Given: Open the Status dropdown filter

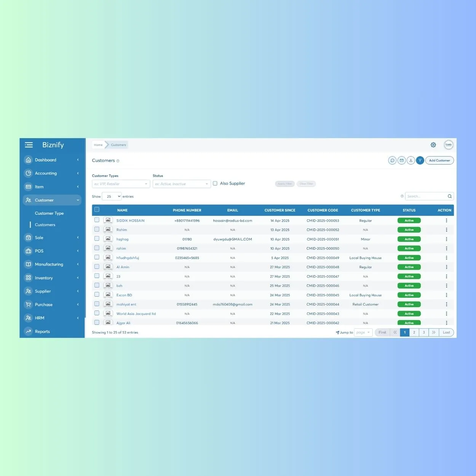Looking at the screenshot, I should coord(182,184).
